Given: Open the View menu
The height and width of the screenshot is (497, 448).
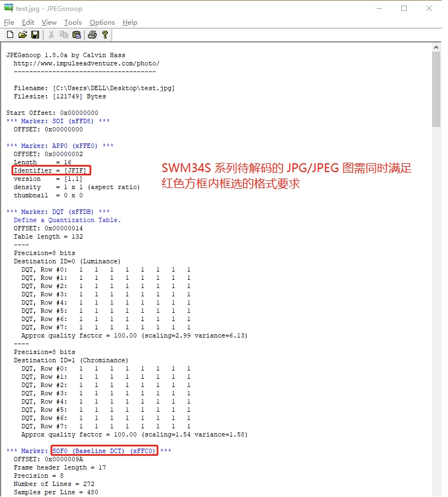Looking at the screenshot, I should point(49,23).
